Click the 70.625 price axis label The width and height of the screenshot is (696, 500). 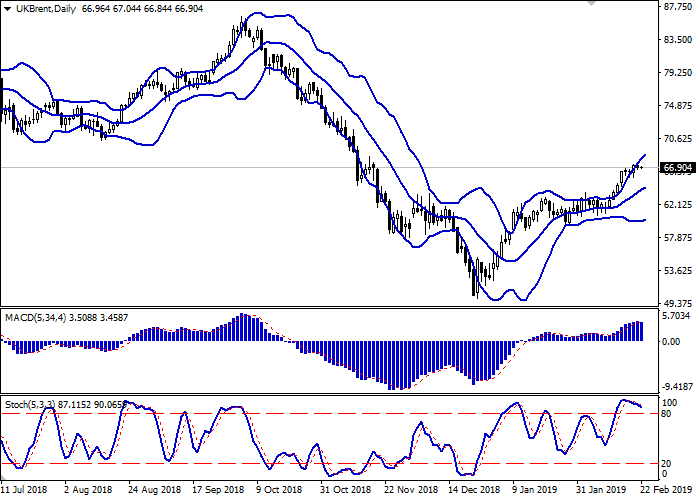coord(677,139)
